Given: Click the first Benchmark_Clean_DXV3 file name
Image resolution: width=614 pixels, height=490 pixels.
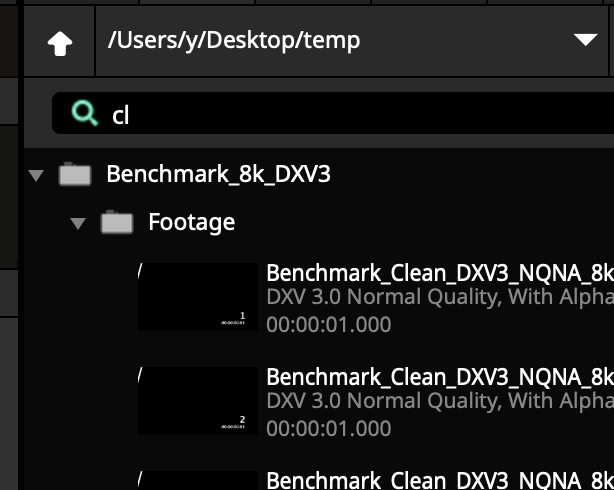Looking at the screenshot, I should [439, 274].
